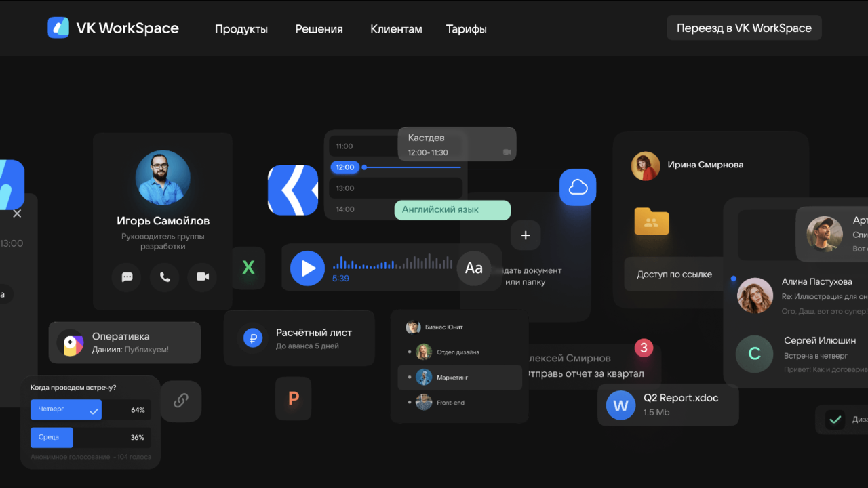Viewport: 868px width, 488px height.
Task: Seek within the voice message waveform
Action: point(392,263)
